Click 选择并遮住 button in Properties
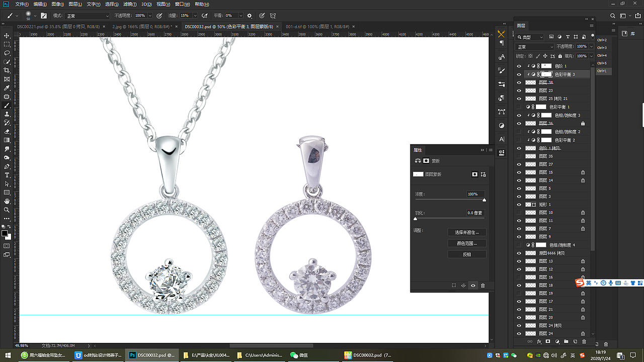The height and width of the screenshot is (362, 644). coord(467,232)
